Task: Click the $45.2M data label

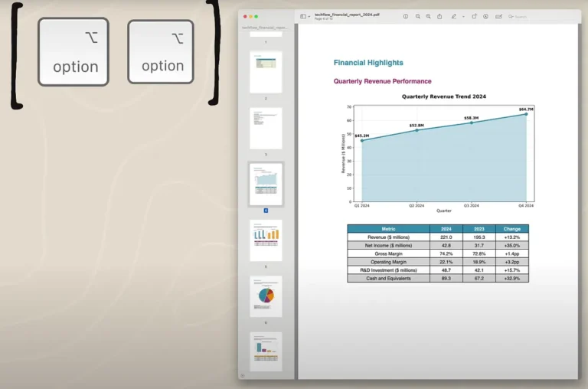Action: (362, 136)
